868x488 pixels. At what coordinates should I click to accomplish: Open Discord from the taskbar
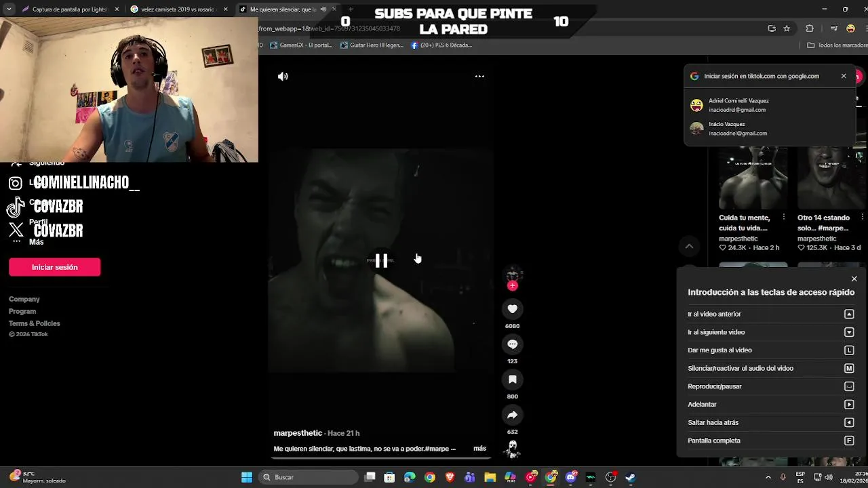click(x=570, y=477)
